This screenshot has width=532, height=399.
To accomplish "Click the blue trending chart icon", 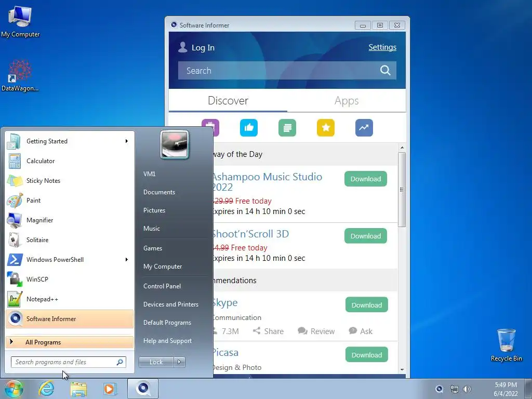I will tap(364, 128).
